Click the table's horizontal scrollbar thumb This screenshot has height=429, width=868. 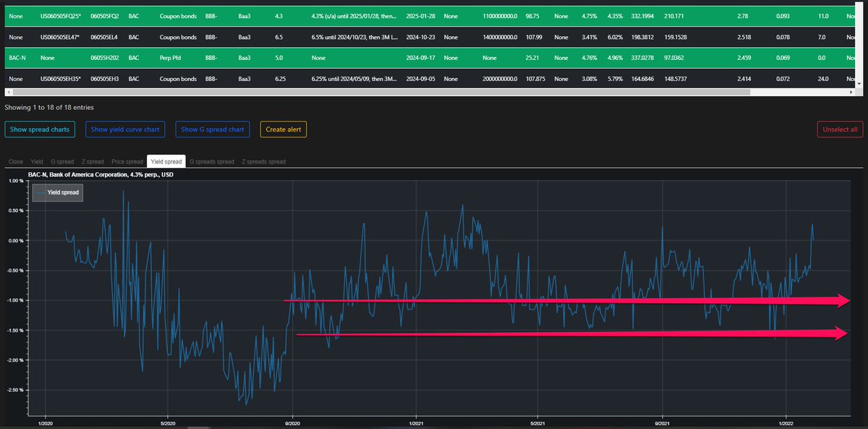380,93
